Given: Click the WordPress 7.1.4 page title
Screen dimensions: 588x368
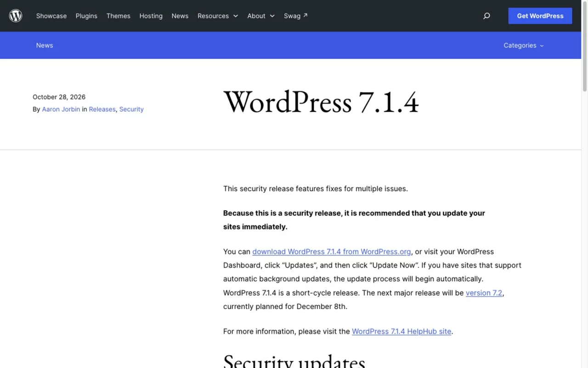Looking at the screenshot, I should [321, 102].
